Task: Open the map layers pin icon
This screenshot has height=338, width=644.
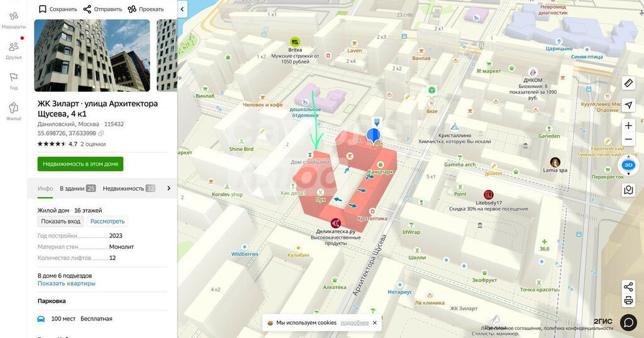Action: (x=628, y=190)
